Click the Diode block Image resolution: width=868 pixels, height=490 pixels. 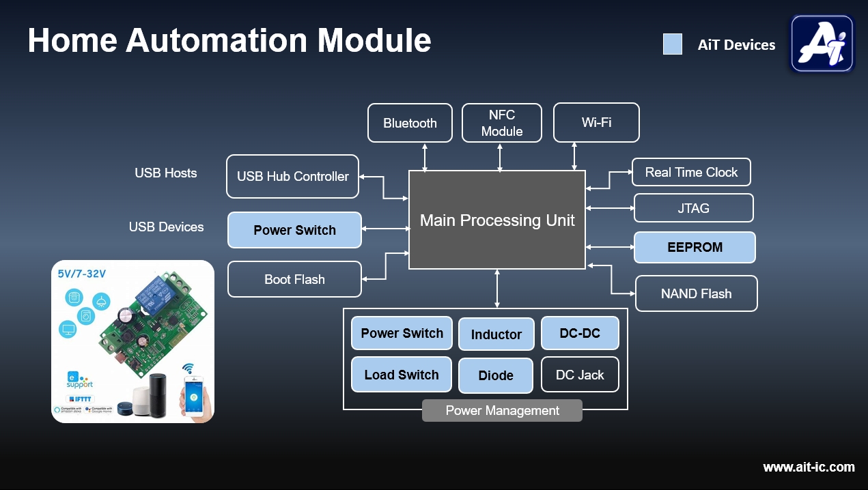496,375
